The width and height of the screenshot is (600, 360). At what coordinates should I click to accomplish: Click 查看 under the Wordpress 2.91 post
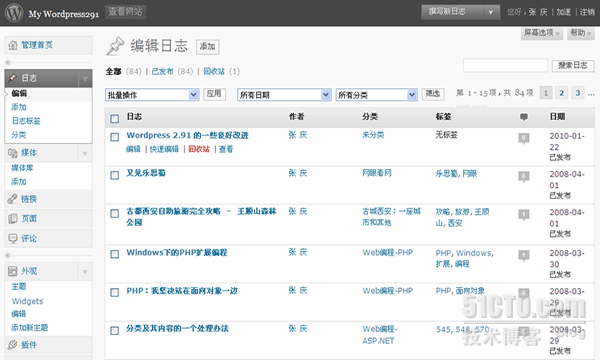pos(226,149)
